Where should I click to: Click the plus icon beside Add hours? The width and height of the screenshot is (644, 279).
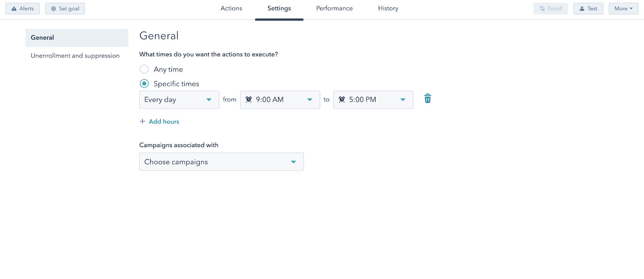(142, 121)
